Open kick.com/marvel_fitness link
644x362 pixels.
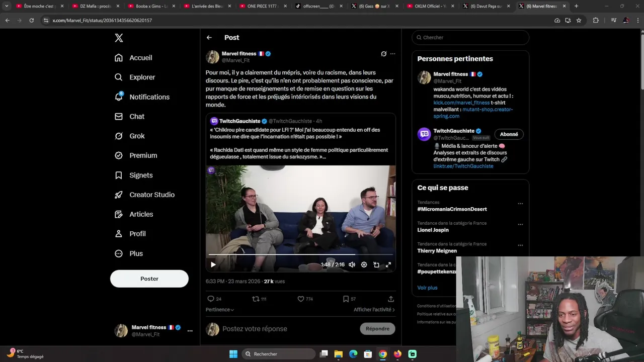point(461,103)
